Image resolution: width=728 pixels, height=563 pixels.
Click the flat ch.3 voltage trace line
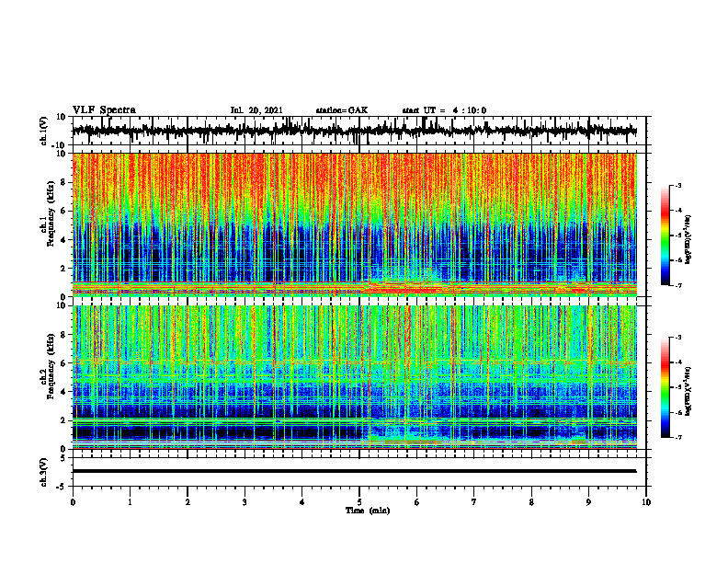pos(354,471)
